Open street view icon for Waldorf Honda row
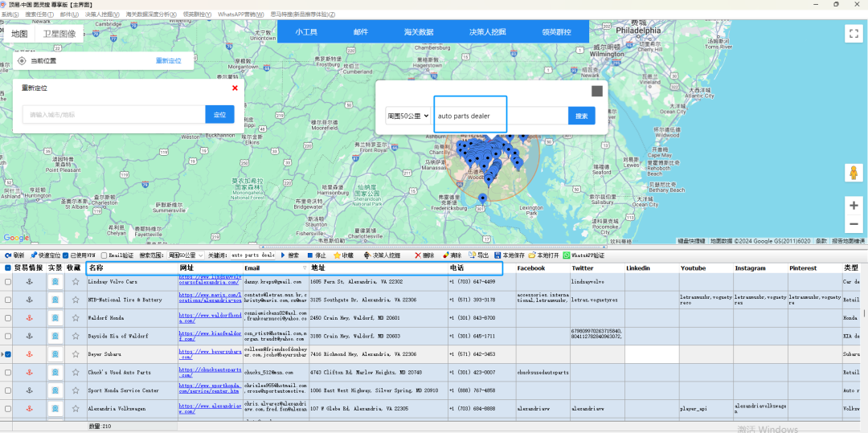Image resolution: width=868 pixels, height=433 pixels. click(55, 318)
